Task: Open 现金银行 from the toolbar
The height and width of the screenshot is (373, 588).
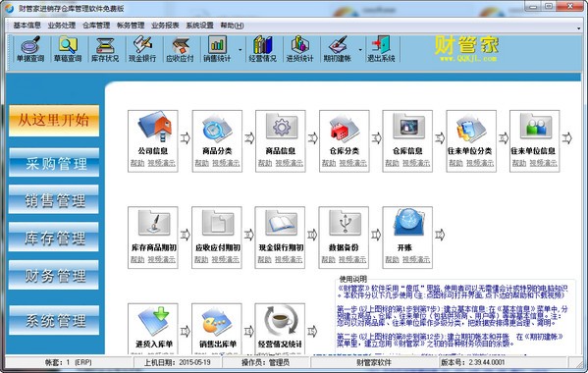Action: pyautogui.click(x=142, y=49)
